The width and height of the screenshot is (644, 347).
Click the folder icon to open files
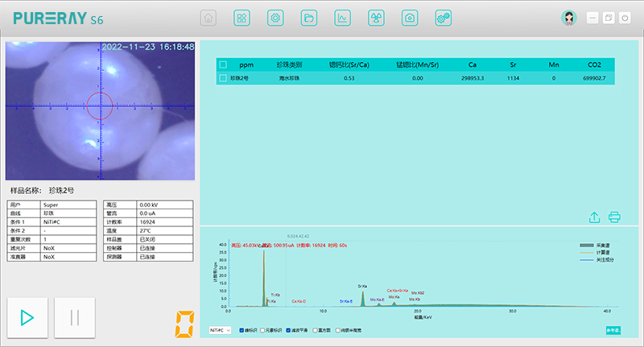[308, 18]
